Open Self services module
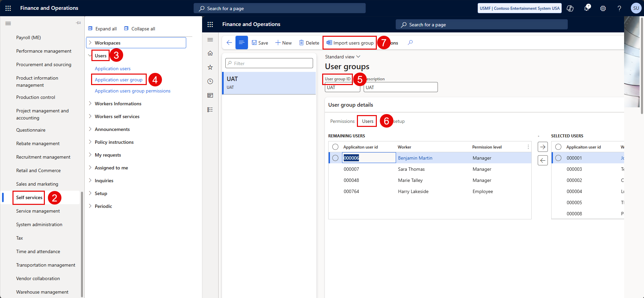The height and width of the screenshot is (298, 644). [x=29, y=197]
